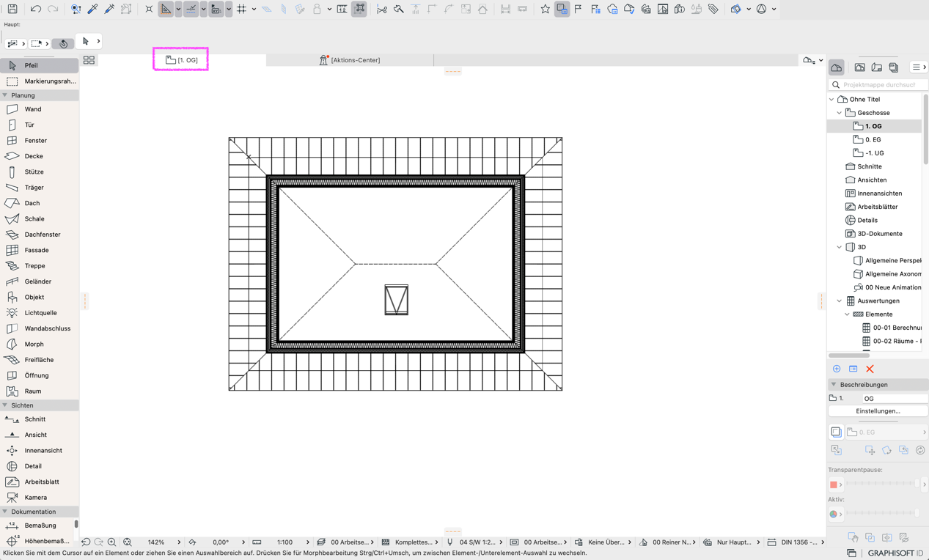Click the Einstellungen... button

(878, 411)
